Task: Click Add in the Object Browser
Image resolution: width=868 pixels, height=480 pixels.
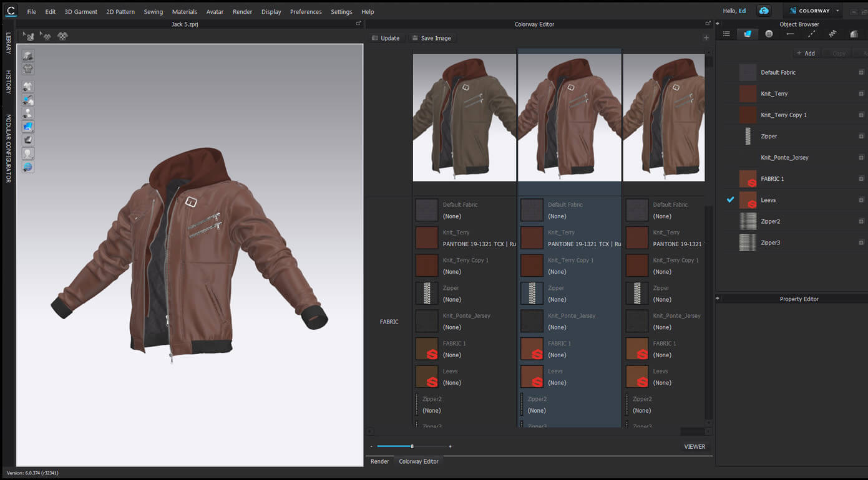Action: click(x=806, y=53)
